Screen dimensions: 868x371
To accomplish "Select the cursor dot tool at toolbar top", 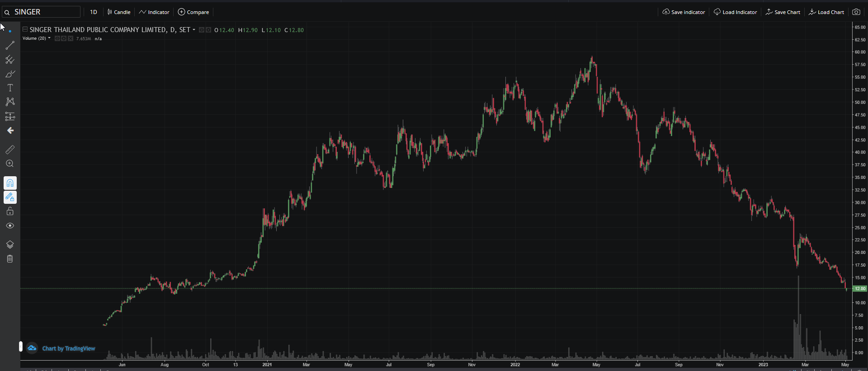I will tap(10, 31).
